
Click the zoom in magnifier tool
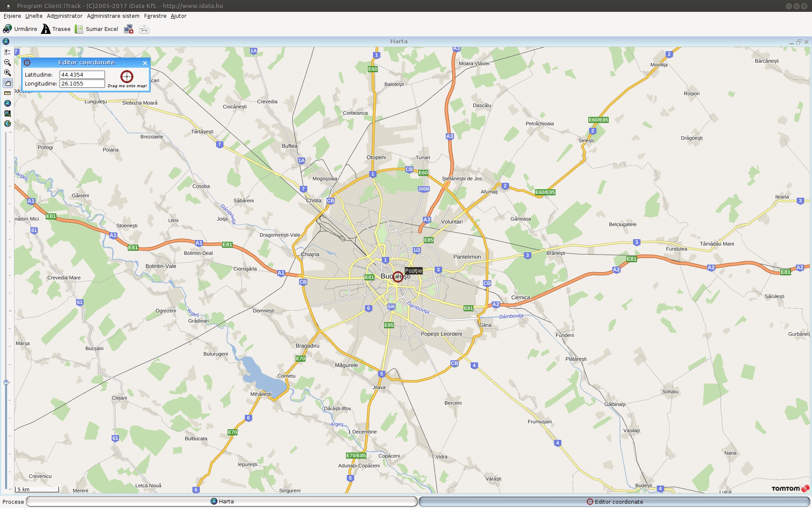(7, 73)
